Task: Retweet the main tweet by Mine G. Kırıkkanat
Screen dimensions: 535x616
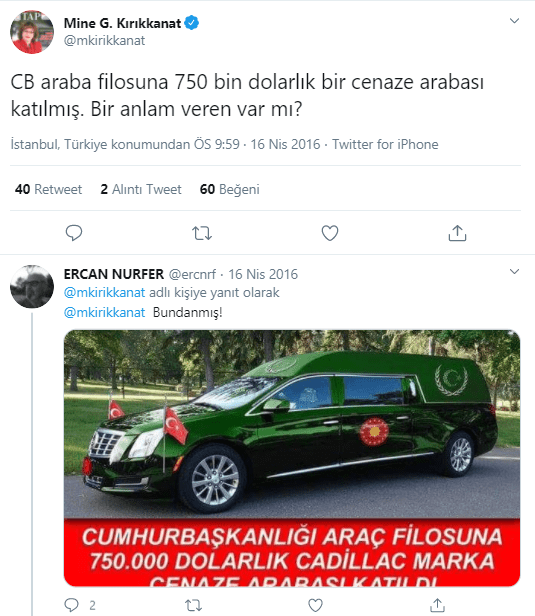Action: pos(202,233)
